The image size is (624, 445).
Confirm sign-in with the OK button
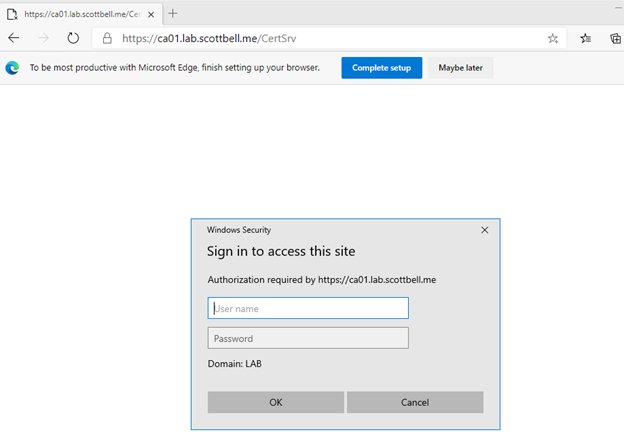pos(276,402)
